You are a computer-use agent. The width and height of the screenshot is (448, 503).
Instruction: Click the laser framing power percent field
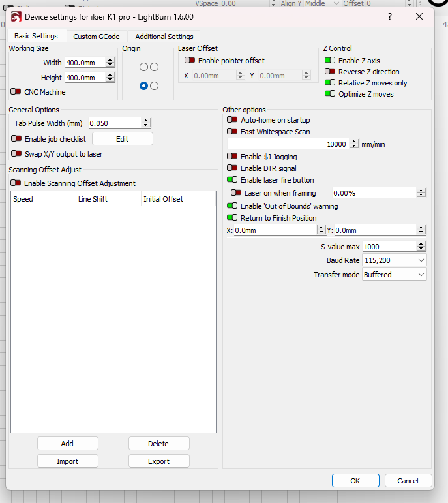[x=374, y=193]
